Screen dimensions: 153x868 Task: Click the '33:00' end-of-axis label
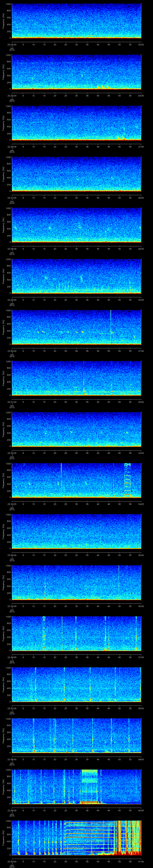(141, 453)
